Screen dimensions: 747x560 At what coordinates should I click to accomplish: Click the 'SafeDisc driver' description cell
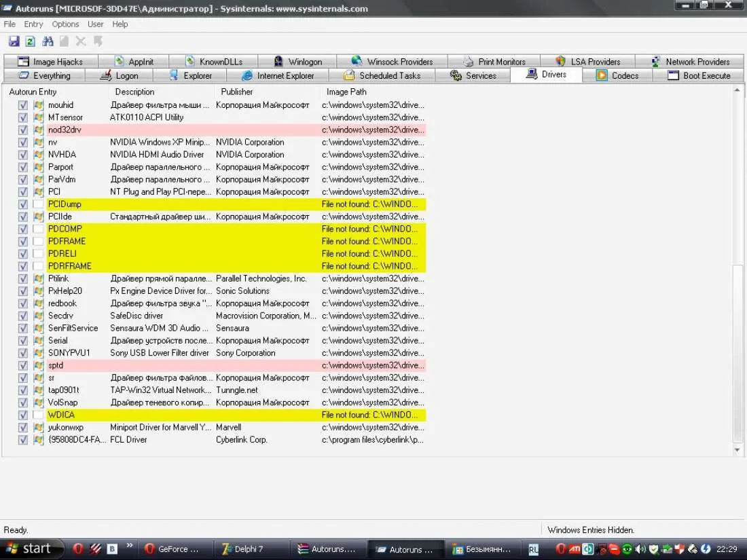click(x=136, y=315)
